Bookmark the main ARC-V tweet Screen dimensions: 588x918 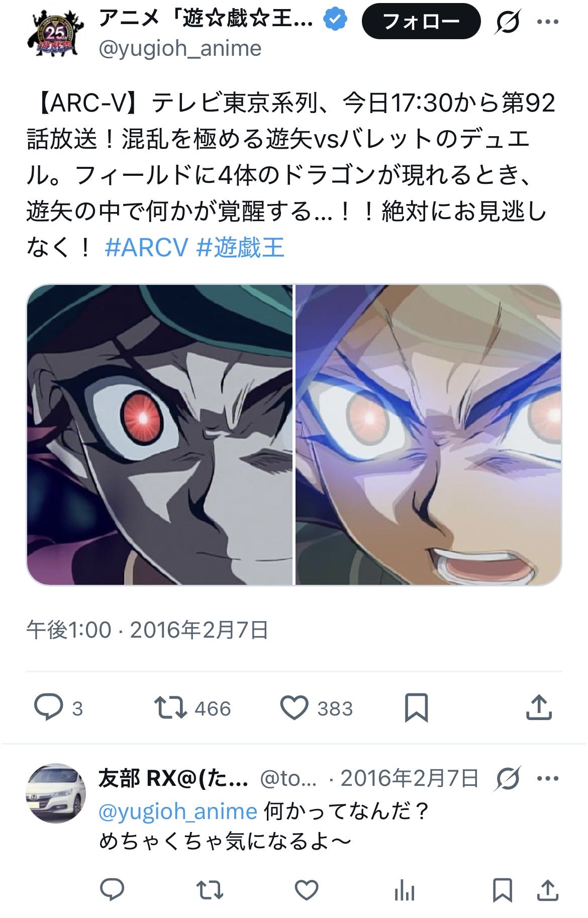click(417, 708)
